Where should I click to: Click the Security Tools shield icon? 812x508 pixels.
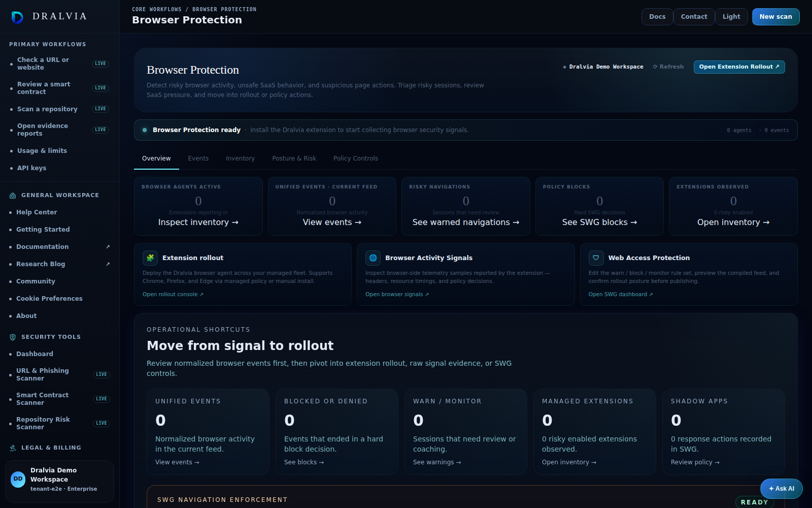[13, 337]
